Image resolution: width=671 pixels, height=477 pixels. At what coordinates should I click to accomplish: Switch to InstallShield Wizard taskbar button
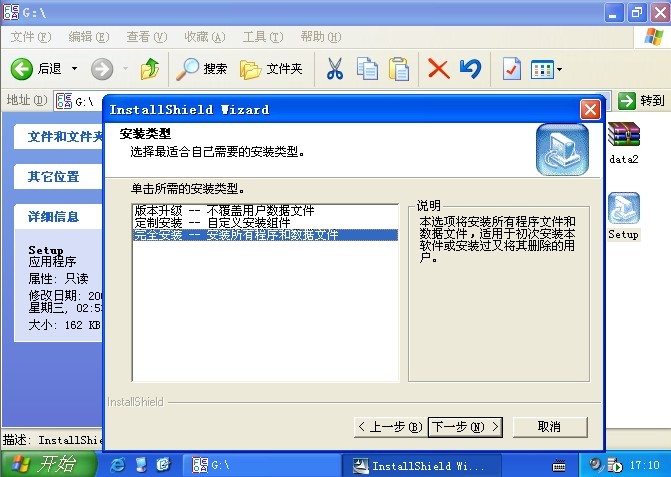click(421, 465)
